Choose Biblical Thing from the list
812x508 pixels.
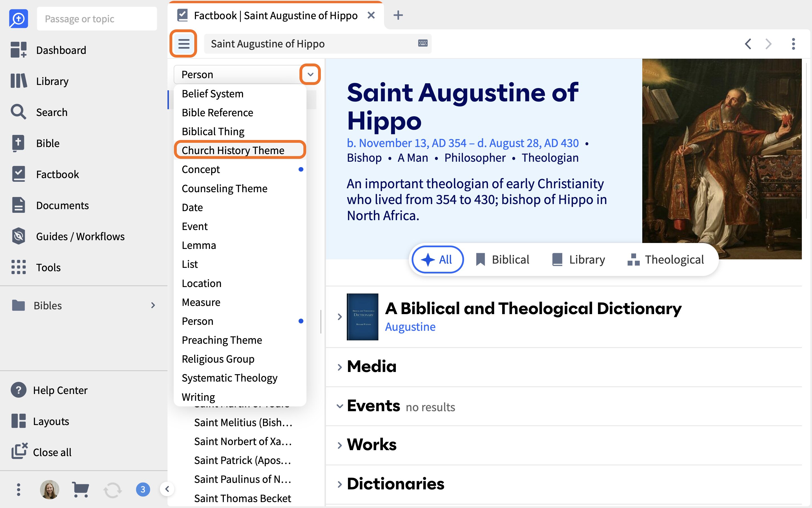point(240,131)
